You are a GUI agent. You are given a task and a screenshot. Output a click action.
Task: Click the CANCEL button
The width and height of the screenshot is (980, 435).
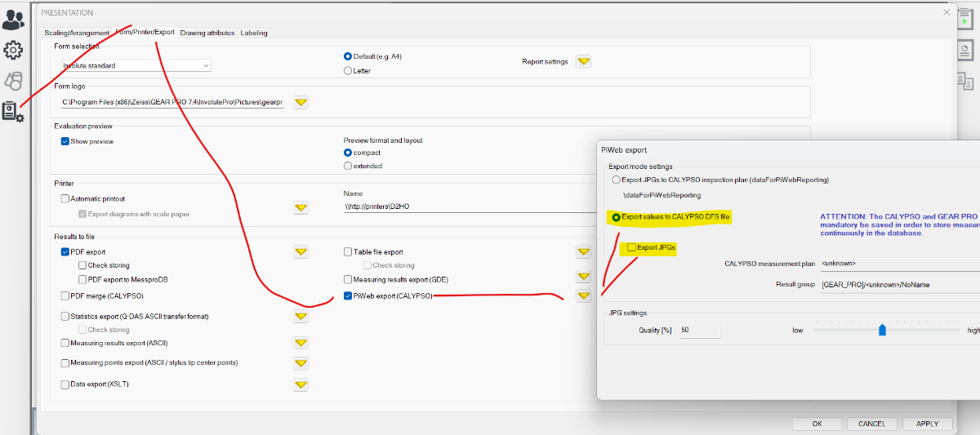(x=872, y=424)
